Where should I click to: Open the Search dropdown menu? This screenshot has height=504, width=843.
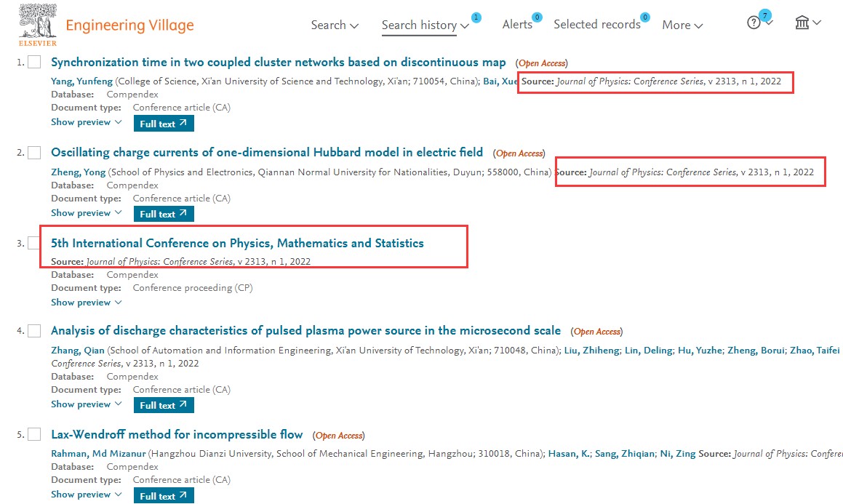(x=335, y=25)
